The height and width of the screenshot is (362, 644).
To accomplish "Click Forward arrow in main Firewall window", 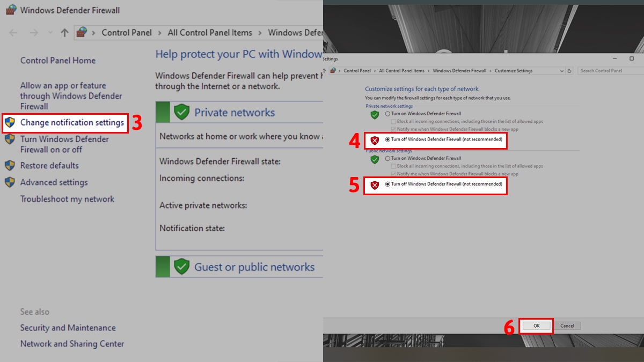I will click(x=33, y=33).
